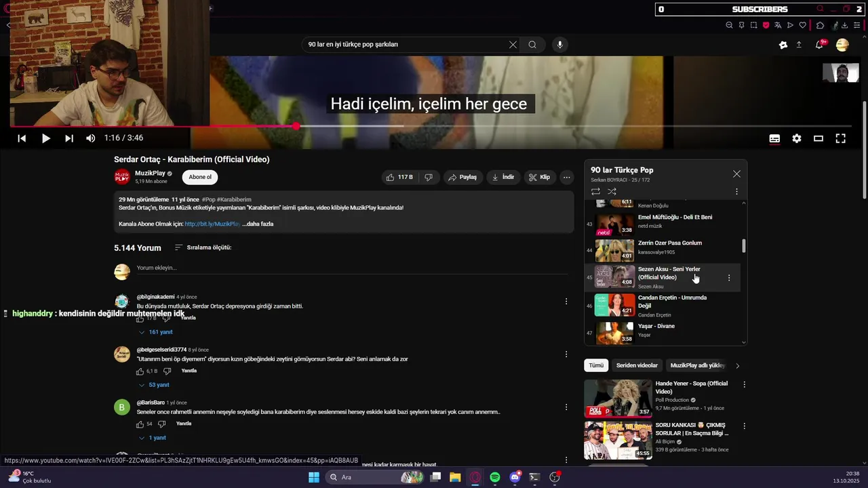Open Spotify from the taskbar
Image resolution: width=868 pixels, height=488 pixels.
495,477
